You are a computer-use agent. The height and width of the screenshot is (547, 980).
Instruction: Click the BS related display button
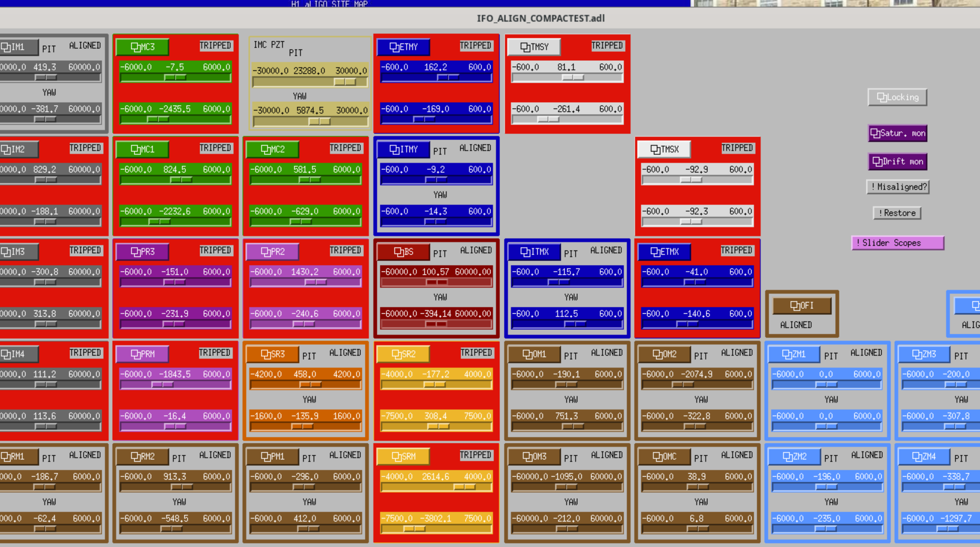(x=403, y=252)
